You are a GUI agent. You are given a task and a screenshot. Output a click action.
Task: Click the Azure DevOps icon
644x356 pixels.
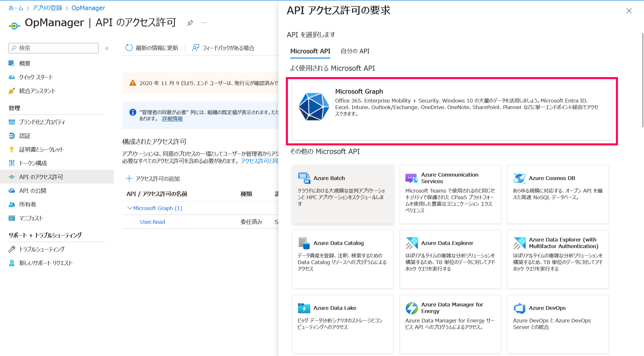[x=519, y=308]
